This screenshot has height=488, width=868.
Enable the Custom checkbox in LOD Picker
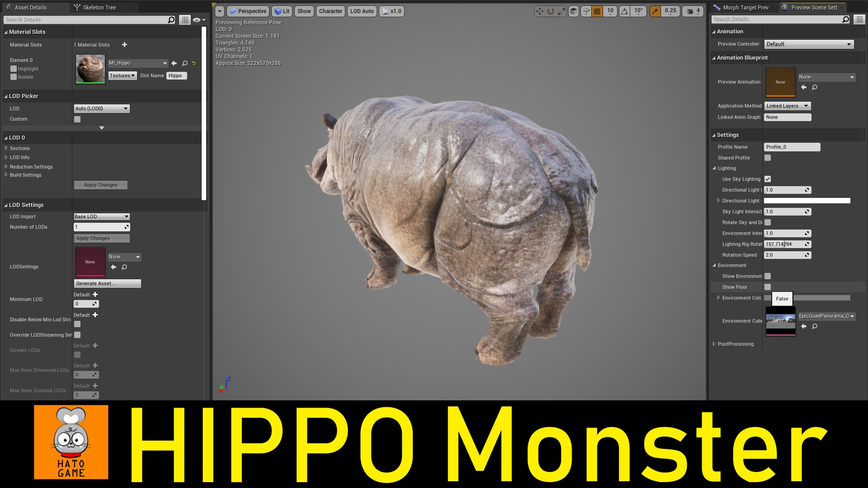coord(77,119)
